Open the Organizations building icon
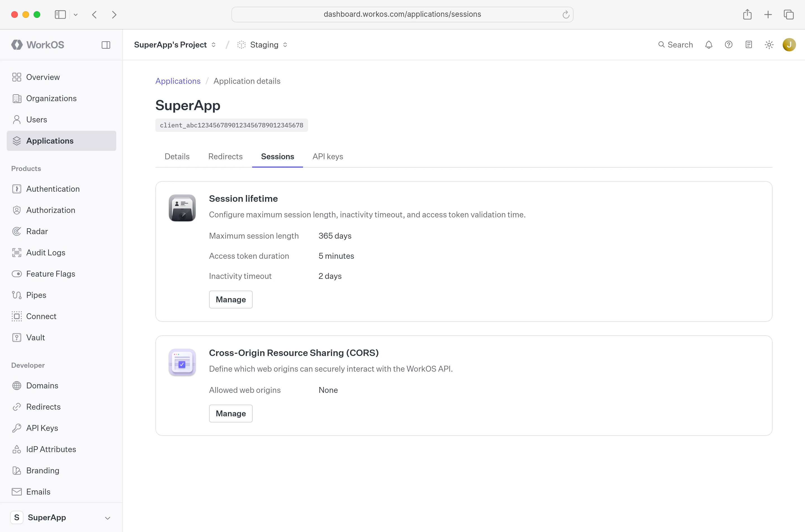The image size is (805, 532). click(x=16, y=98)
